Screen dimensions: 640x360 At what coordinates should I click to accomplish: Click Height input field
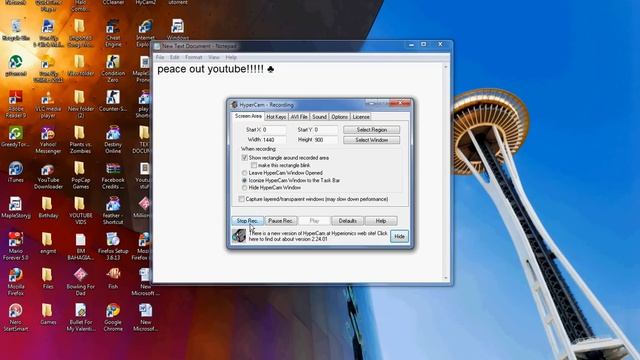tap(325, 140)
